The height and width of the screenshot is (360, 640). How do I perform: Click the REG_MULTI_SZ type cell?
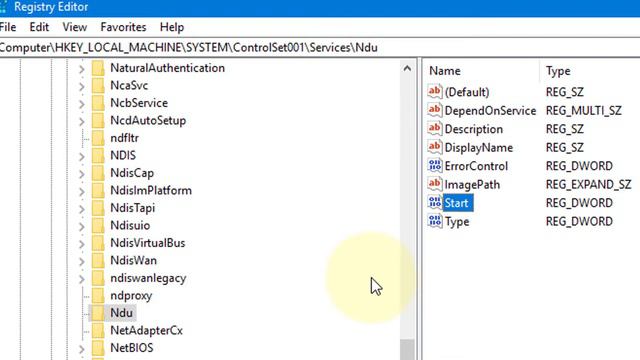click(x=584, y=111)
